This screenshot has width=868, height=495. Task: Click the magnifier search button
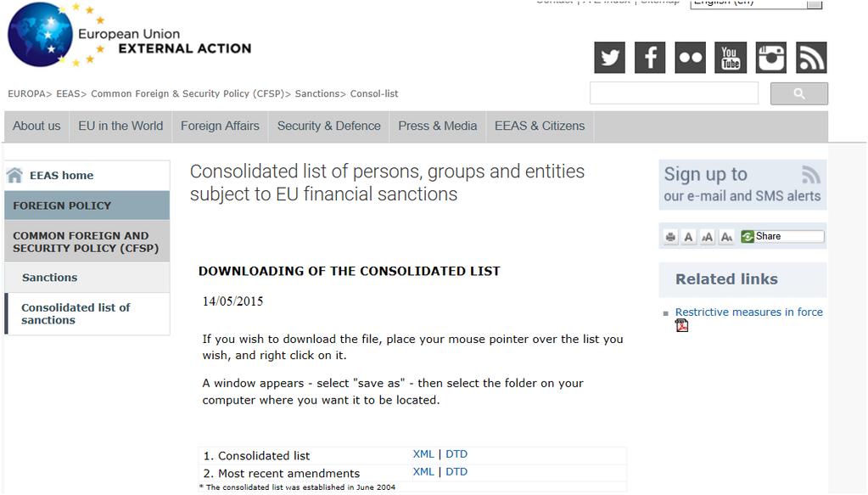coord(798,93)
